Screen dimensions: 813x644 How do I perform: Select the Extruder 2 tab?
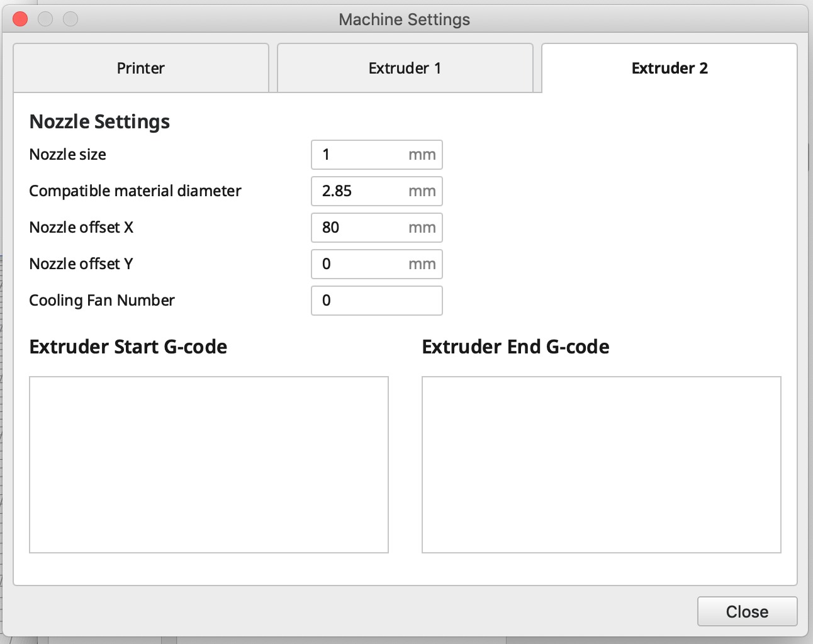(x=670, y=68)
